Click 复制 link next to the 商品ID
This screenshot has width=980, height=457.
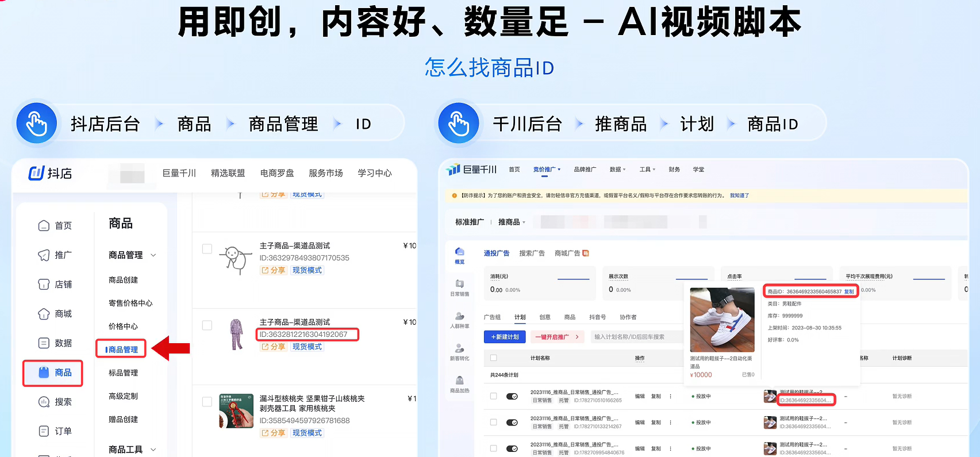[x=848, y=291]
